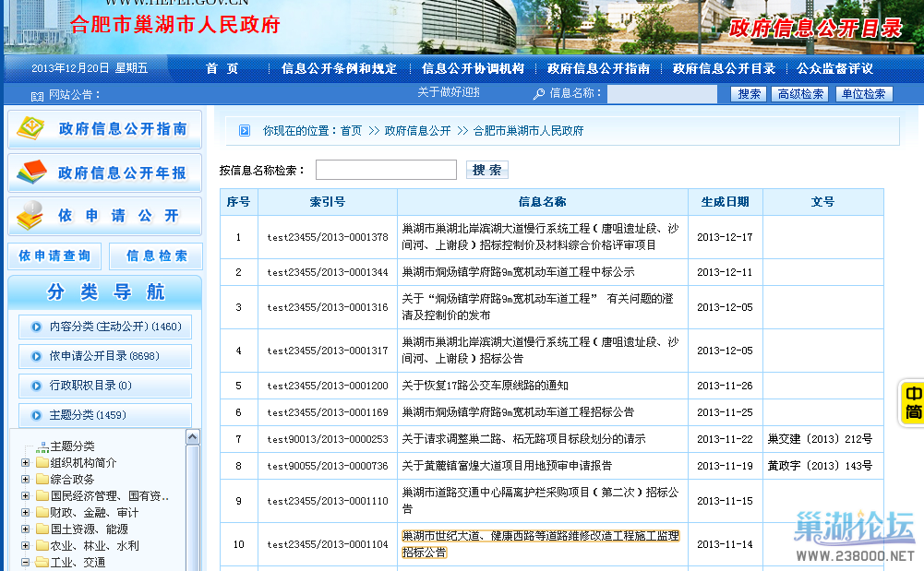This screenshot has height=571, width=924.
Task: Open the 政府信息公开指南 sidebar banner
Action: (105, 129)
